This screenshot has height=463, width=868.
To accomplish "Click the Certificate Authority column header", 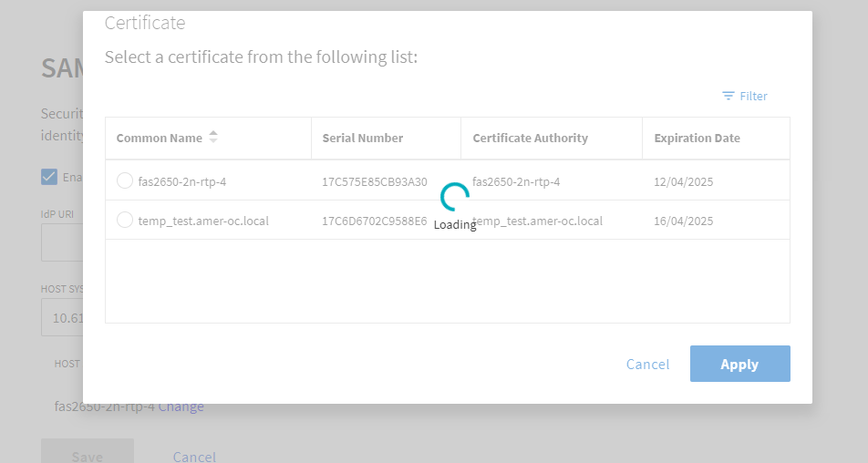I will [x=530, y=139].
